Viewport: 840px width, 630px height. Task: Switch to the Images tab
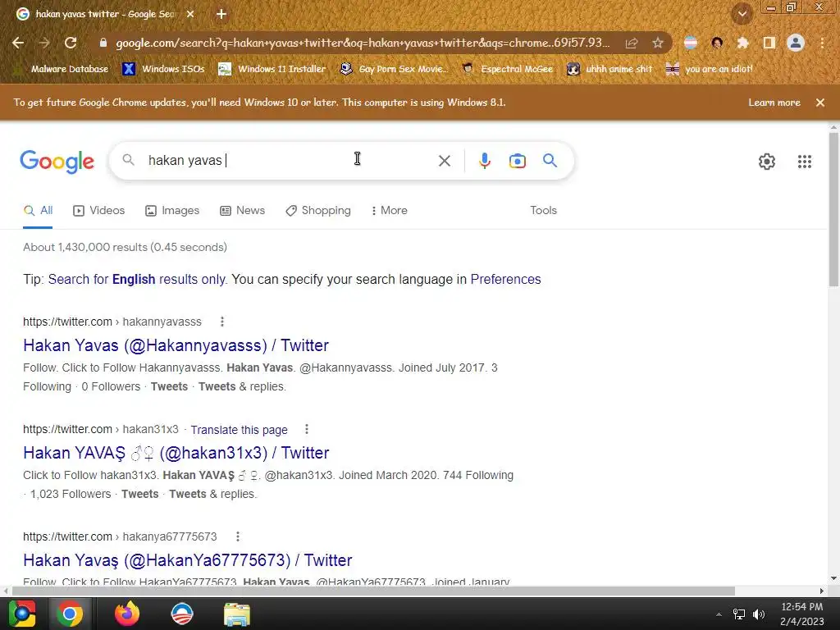(x=172, y=211)
